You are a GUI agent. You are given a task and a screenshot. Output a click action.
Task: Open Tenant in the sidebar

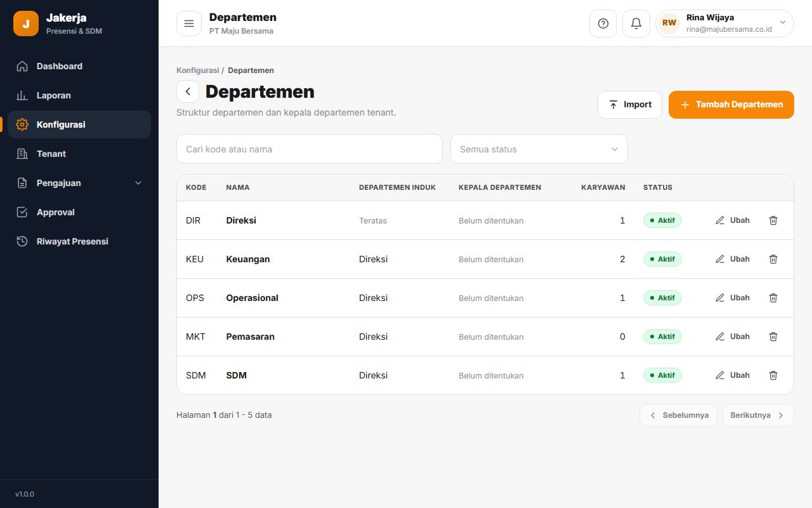[x=79, y=154]
